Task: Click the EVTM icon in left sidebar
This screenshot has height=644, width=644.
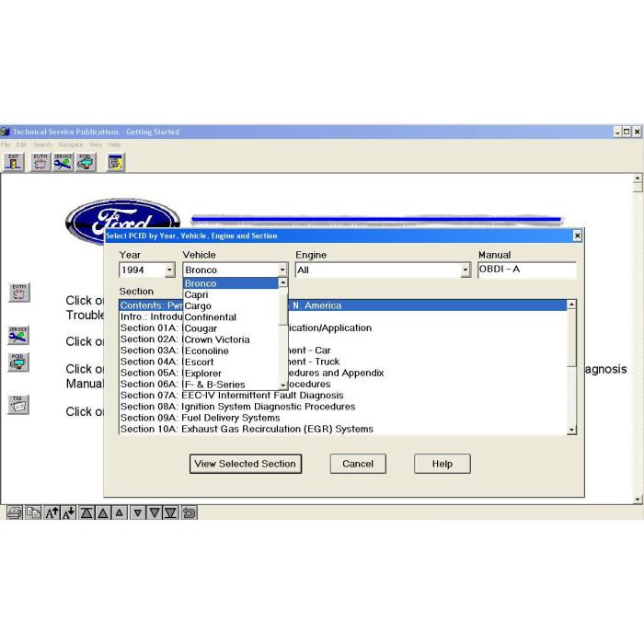Action: (19, 293)
